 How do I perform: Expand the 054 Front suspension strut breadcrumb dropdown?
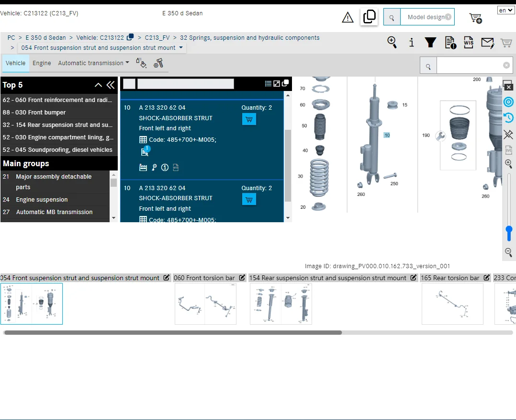[181, 48]
